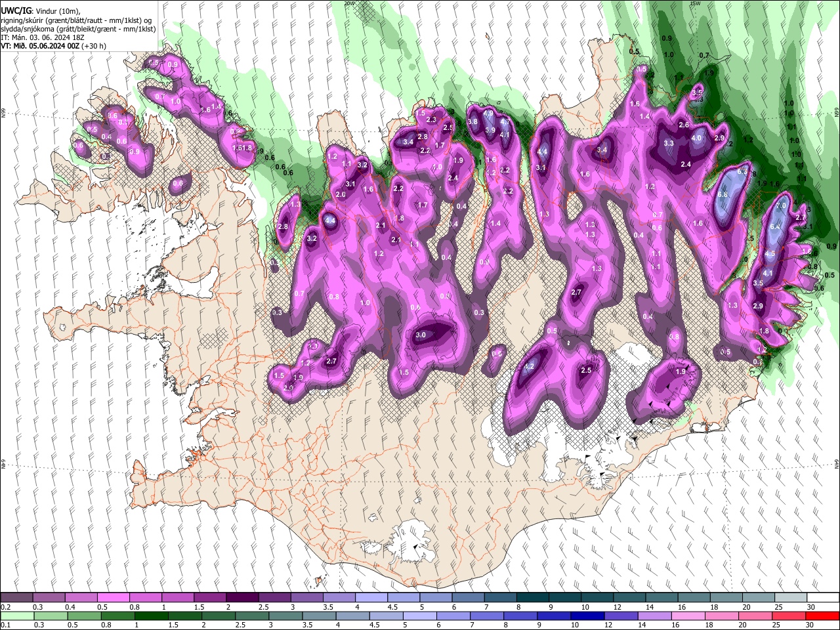Click the '4.5' precipitation value on the map
The height and width of the screenshot is (630, 840).
click(x=770, y=253)
